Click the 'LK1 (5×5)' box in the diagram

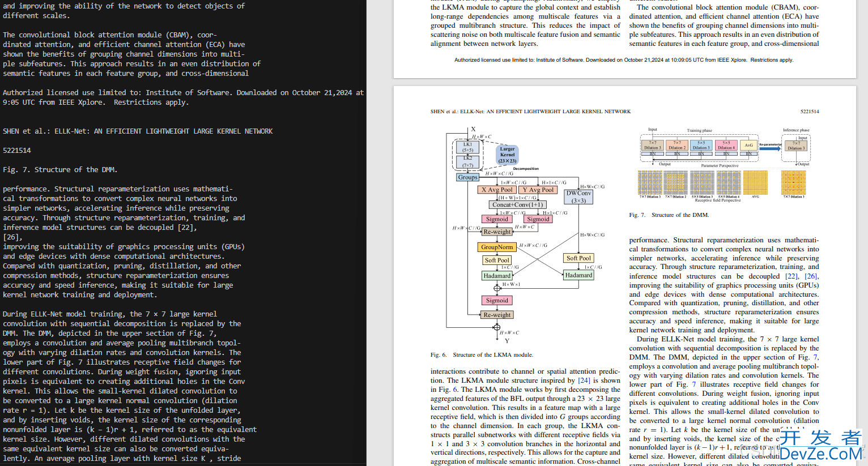coord(467,147)
